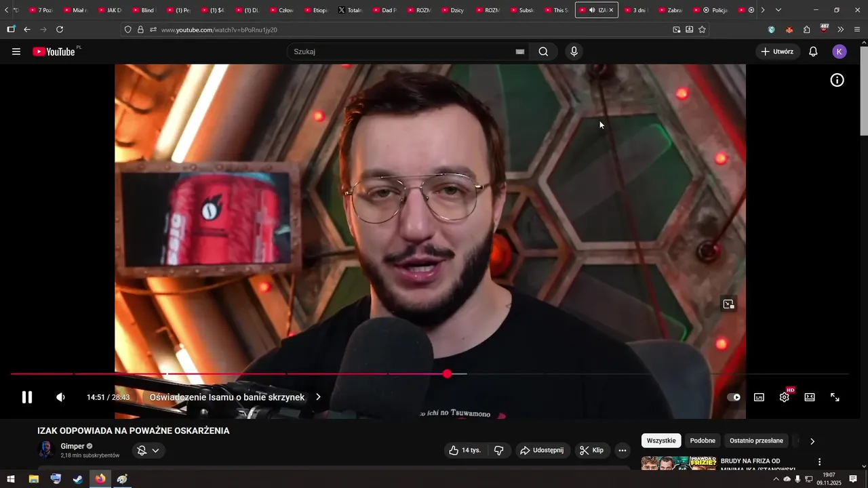Screen dimensions: 868x488
Task: Click the page vertical scrollbar
Action: click(864, 91)
